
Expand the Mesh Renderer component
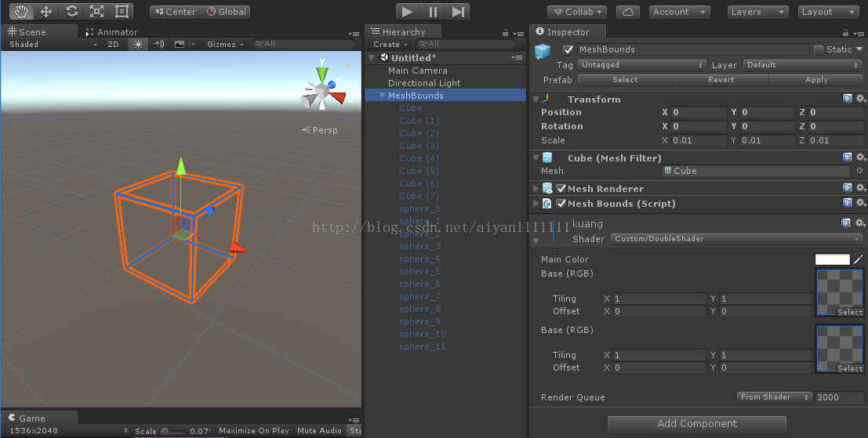click(x=536, y=188)
